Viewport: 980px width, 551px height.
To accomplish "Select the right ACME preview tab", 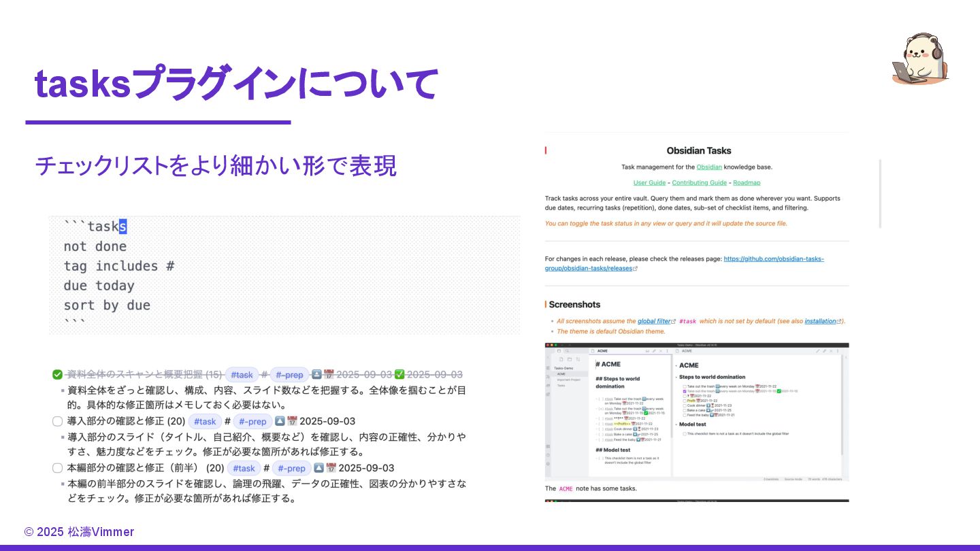I will coord(684,351).
